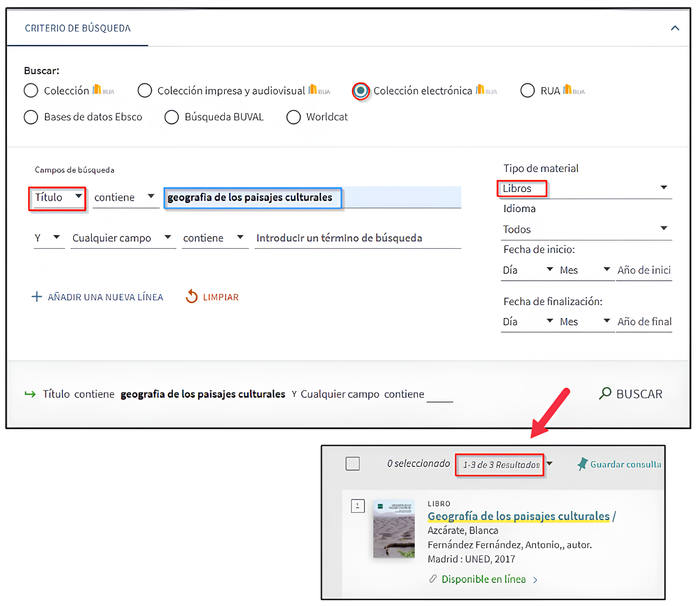
Task: Click the LIMPIAR reset arrow icon
Action: 191,296
